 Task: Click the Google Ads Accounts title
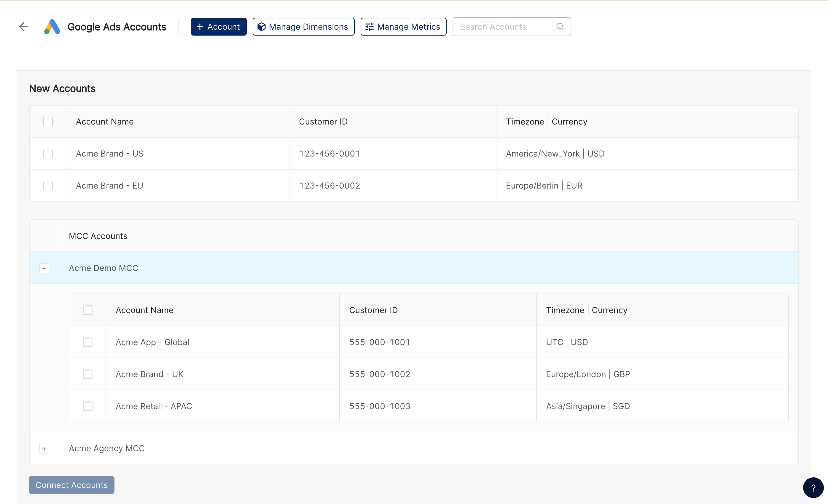tap(117, 27)
